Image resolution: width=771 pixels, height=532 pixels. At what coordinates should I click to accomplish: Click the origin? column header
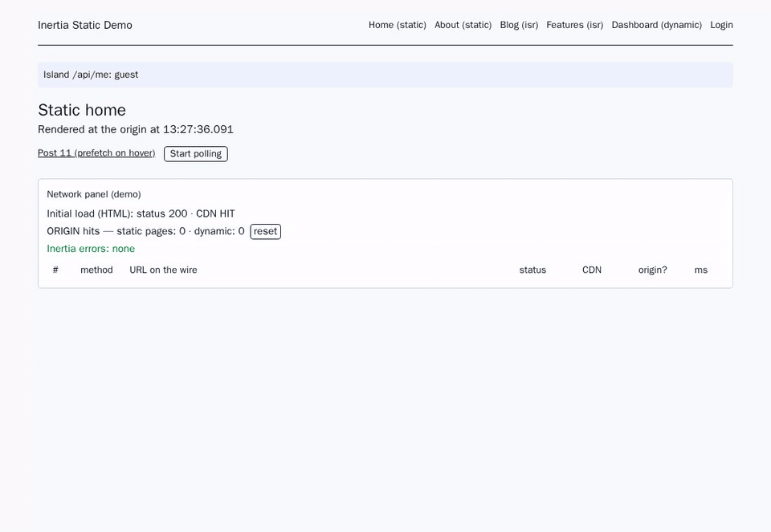point(652,270)
